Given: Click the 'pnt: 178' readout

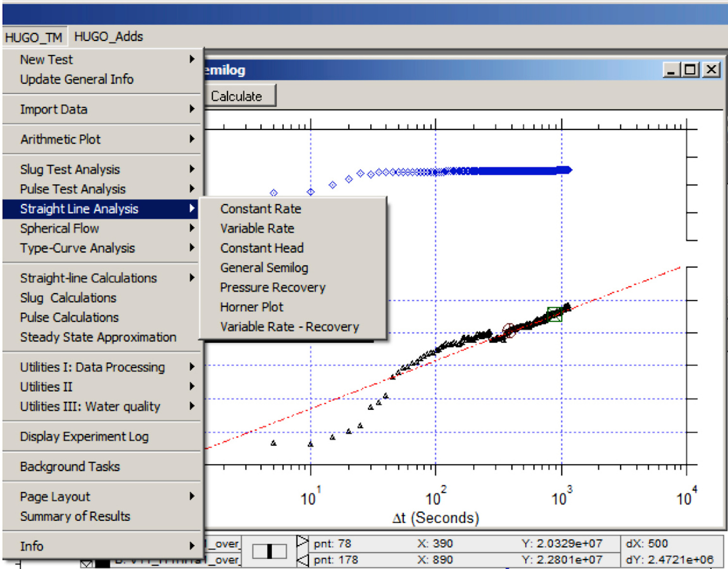Looking at the screenshot, I should [x=336, y=560].
